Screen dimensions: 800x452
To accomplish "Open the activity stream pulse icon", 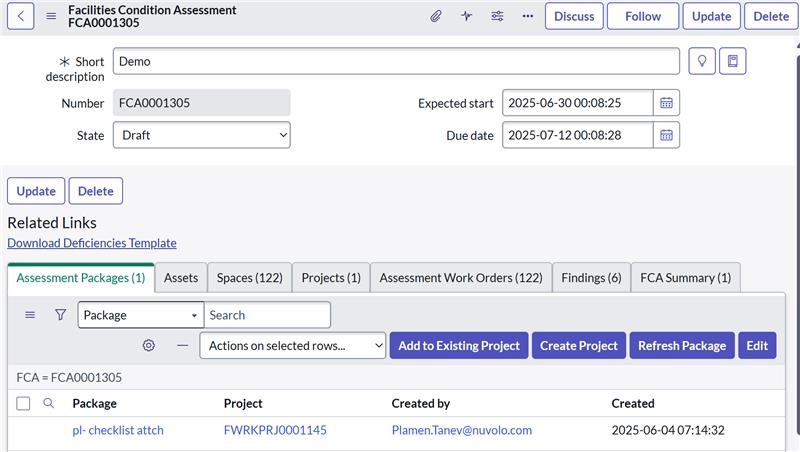I will tap(466, 16).
